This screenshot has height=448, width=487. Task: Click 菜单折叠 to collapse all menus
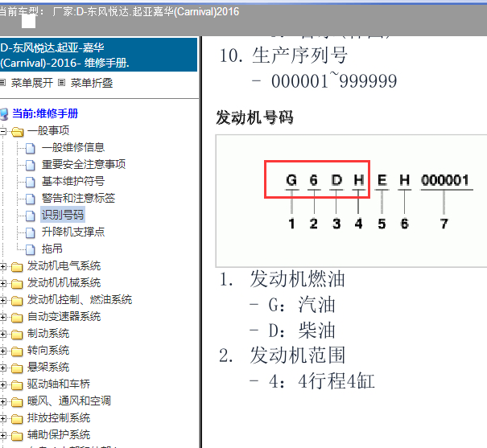click(x=91, y=83)
